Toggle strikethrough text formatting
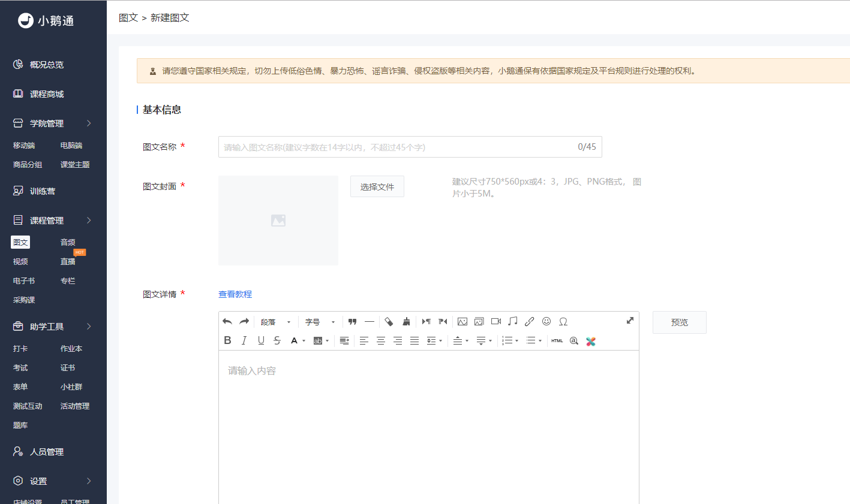The height and width of the screenshot is (504, 850). point(277,340)
